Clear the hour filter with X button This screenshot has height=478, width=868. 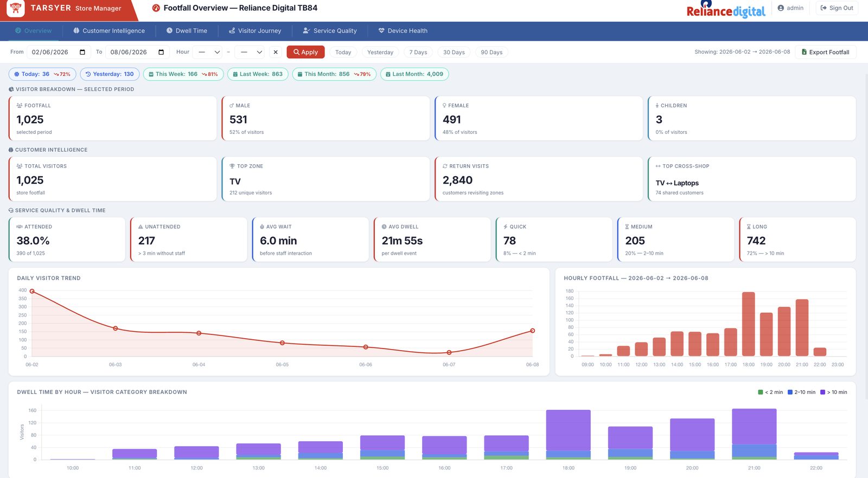click(x=276, y=52)
